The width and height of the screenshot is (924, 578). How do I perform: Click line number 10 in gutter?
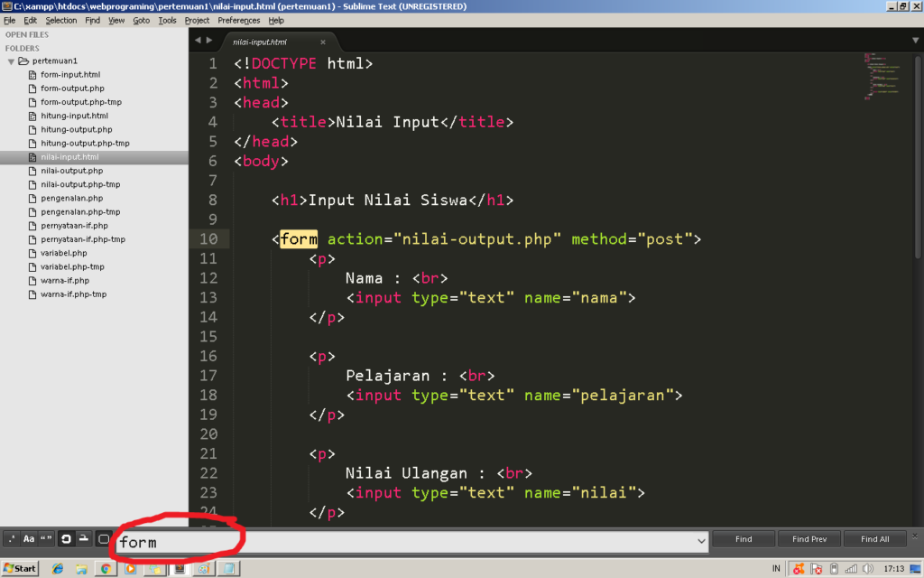pos(208,238)
